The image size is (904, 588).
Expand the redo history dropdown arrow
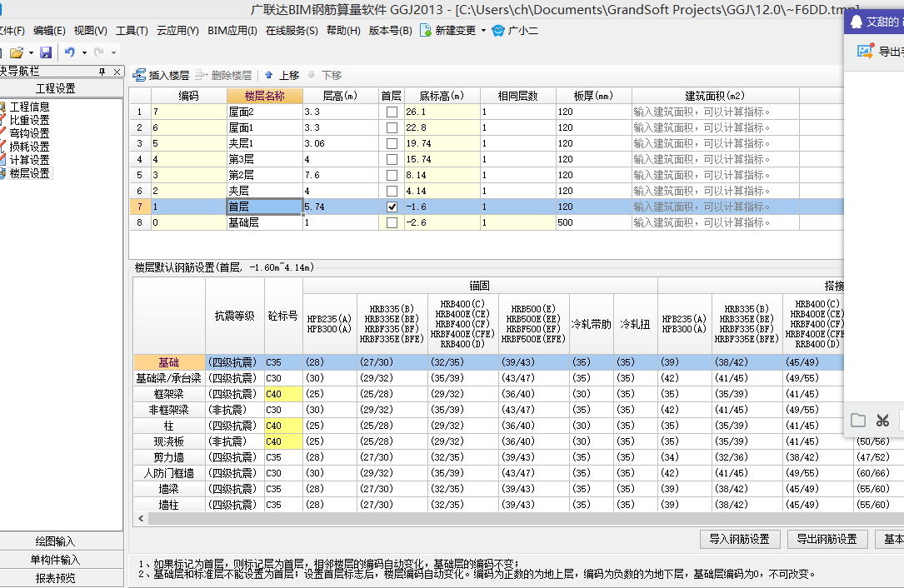point(113,53)
